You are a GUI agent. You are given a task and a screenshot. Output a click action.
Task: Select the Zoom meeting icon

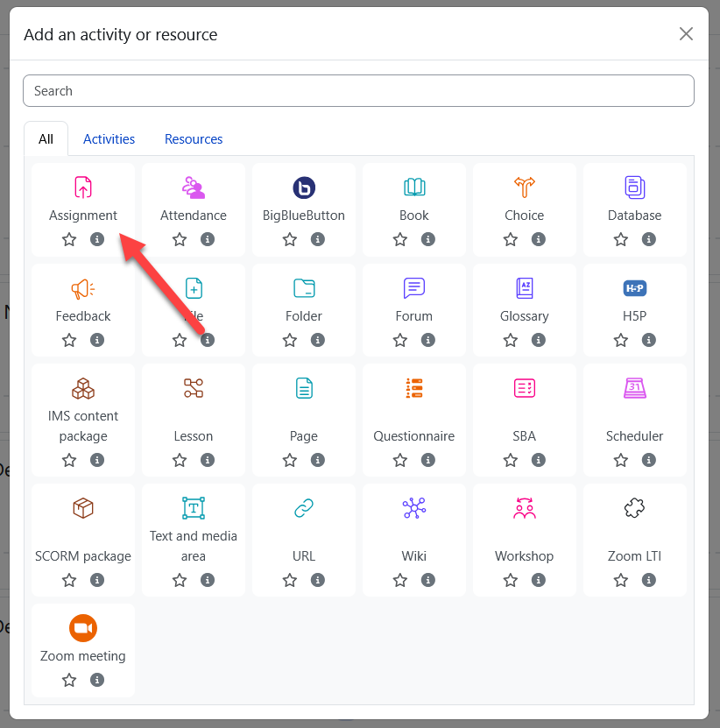pos(83,627)
